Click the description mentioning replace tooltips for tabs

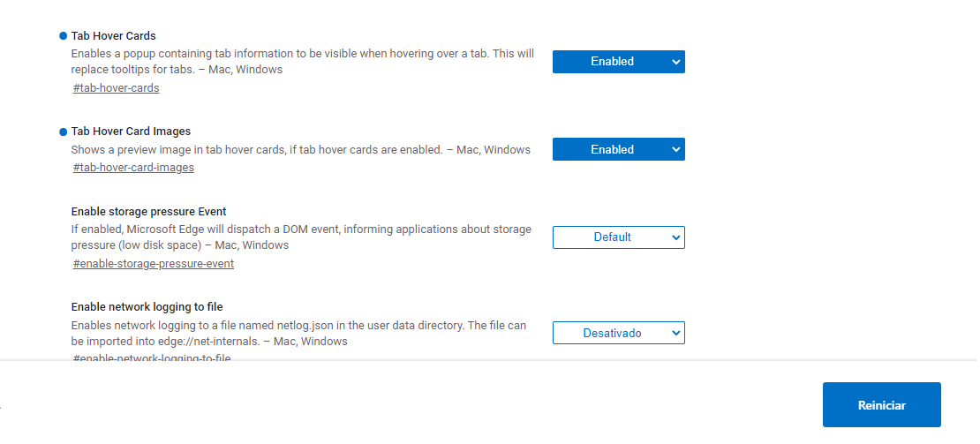click(x=303, y=61)
